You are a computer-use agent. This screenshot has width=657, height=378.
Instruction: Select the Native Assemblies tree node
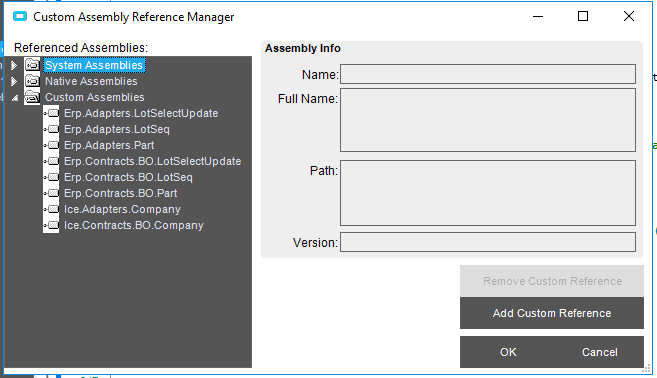[91, 81]
